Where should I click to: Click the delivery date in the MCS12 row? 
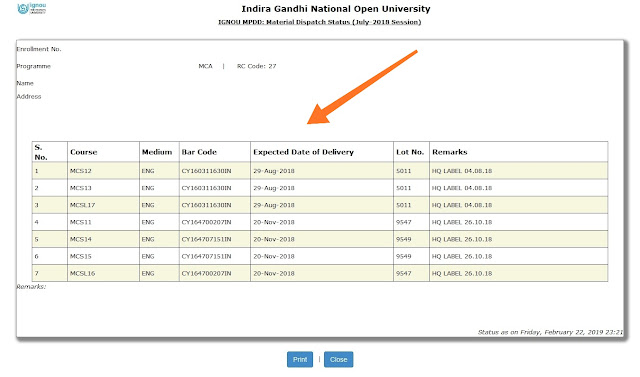(x=273, y=171)
